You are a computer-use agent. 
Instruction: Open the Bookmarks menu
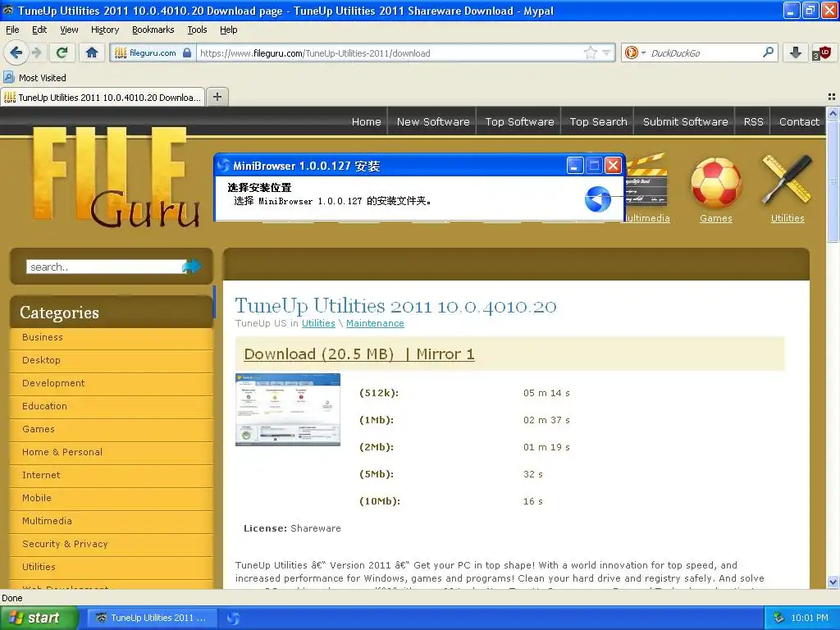(153, 30)
